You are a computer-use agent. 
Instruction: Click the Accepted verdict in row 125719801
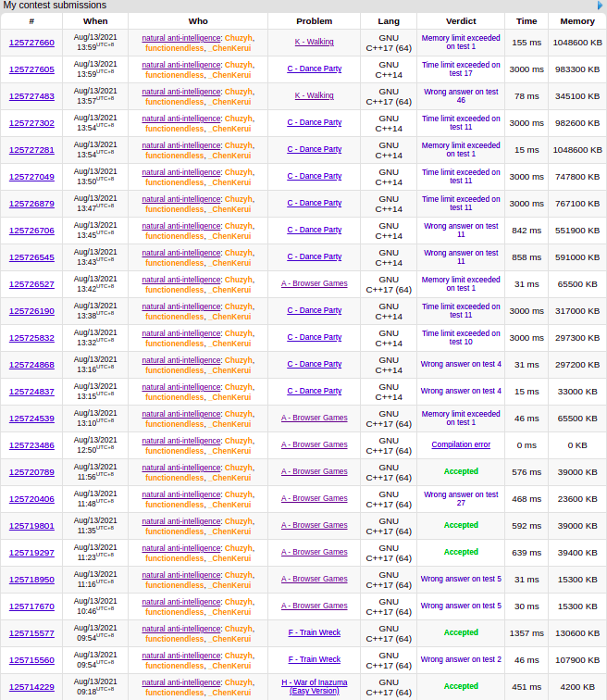461,525
